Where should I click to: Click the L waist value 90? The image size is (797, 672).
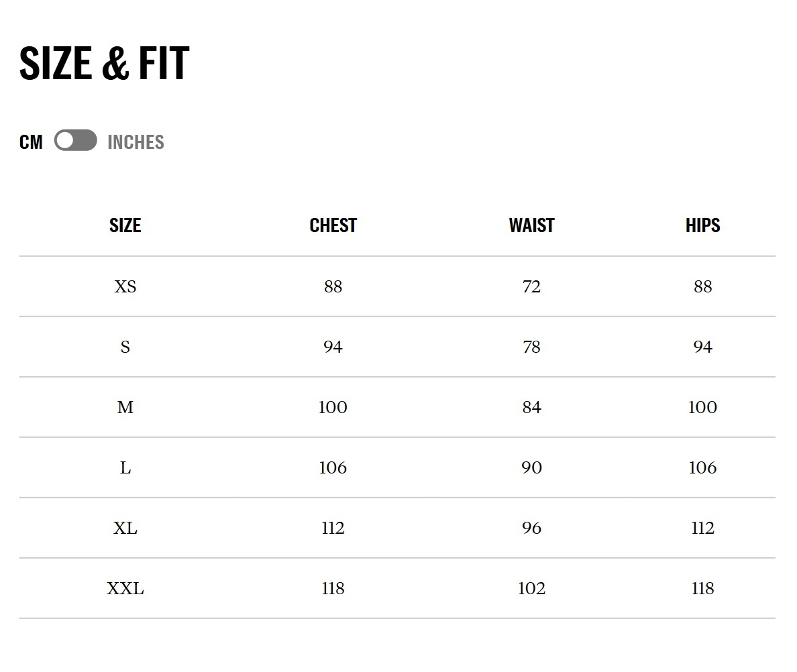[x=531, y=468]
